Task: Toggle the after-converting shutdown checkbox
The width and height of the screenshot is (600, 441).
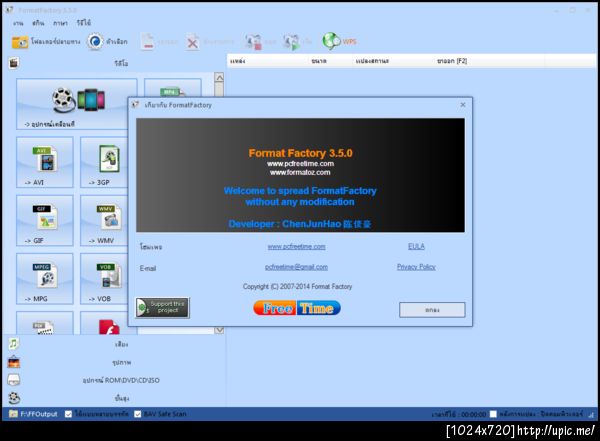Action: (x=493, y=414)
